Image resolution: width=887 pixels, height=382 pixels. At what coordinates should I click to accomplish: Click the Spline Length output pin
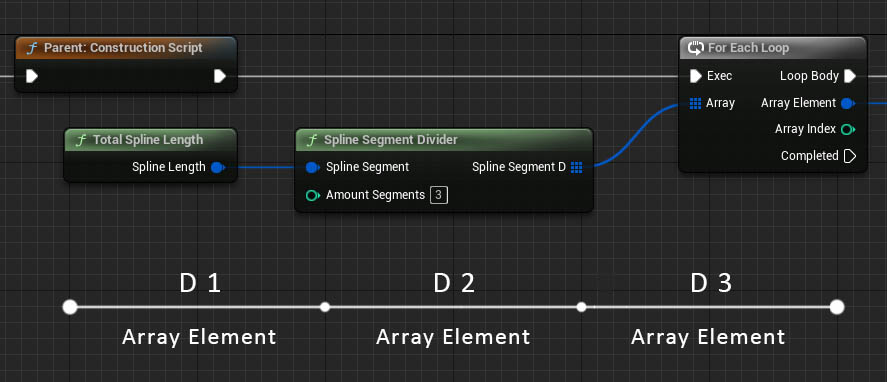point(218,167)
